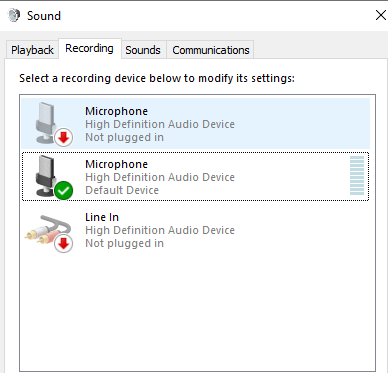388x373 pixels.
Task: Click 'High Definition Audio Device' under Line In
Action: (160, 230)
